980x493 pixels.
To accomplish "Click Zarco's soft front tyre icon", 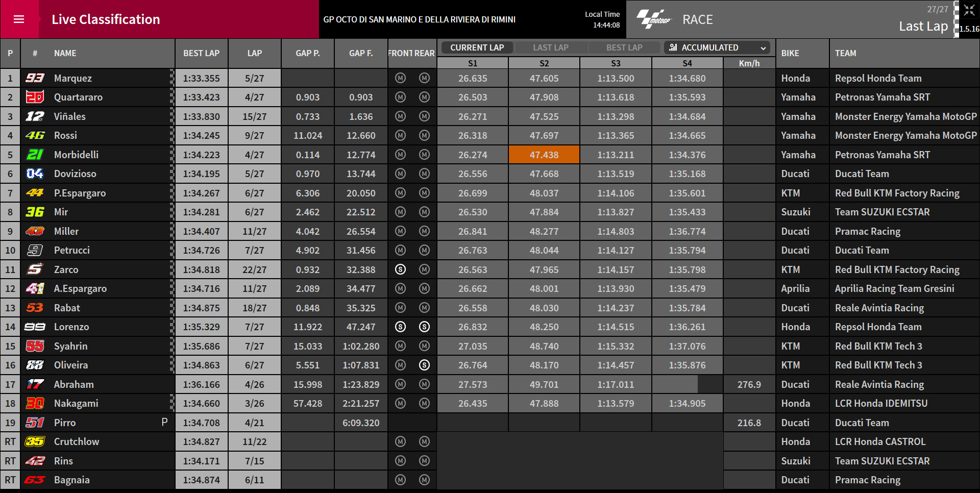I will [x=401, y=269].
